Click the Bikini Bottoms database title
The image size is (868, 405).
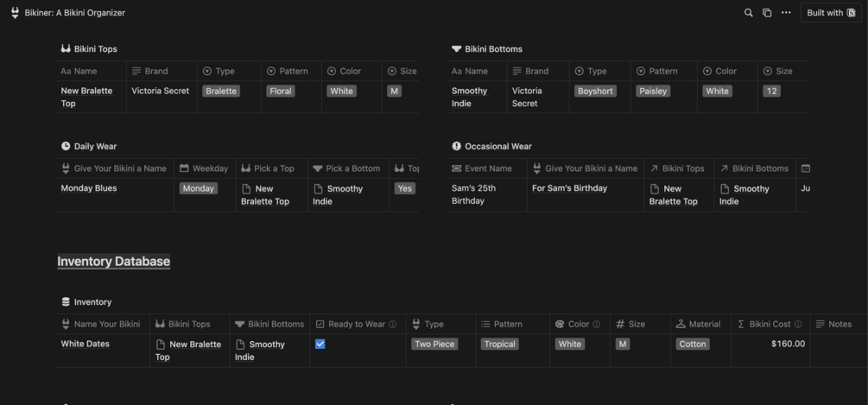[x=493, y=49]
